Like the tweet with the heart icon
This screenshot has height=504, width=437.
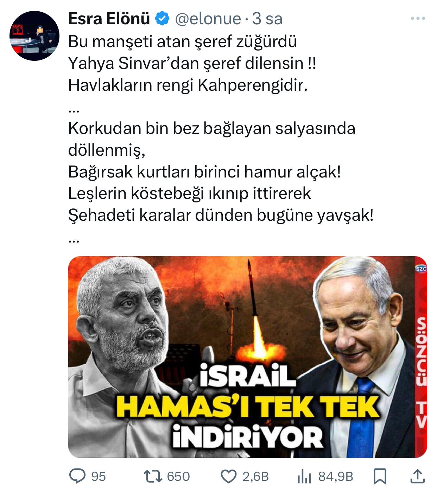(229, 477)
